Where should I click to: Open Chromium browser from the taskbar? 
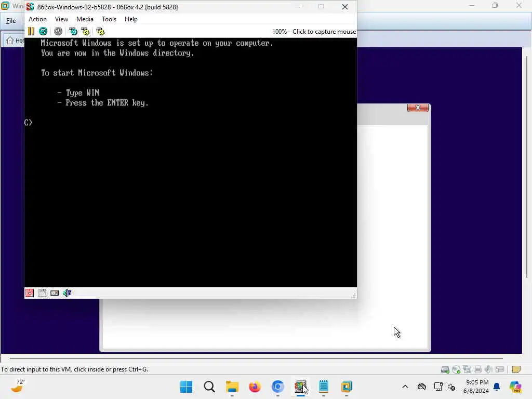(278, 387)
